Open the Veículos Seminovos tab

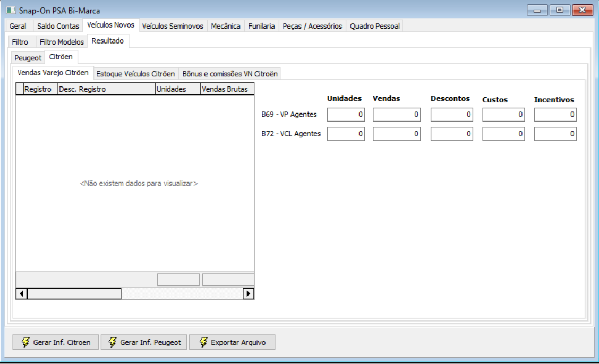(x=173, y=26)
